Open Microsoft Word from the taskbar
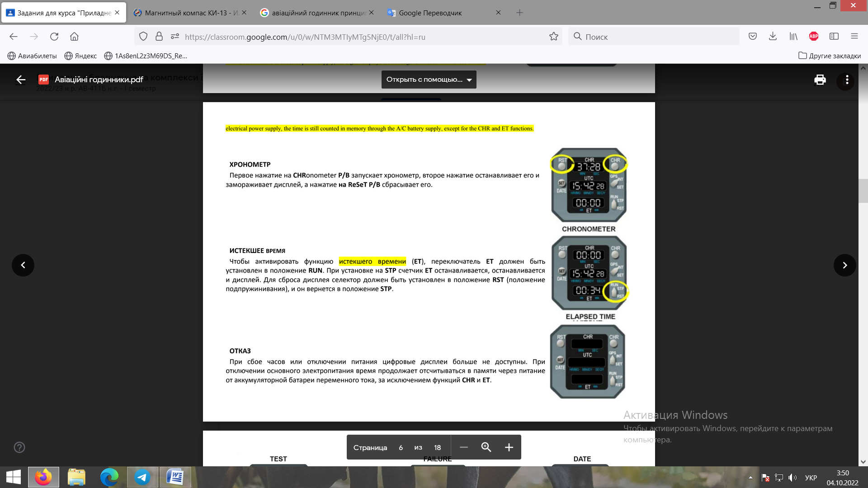This screenshot has width=868, height=488. point(175,477)
